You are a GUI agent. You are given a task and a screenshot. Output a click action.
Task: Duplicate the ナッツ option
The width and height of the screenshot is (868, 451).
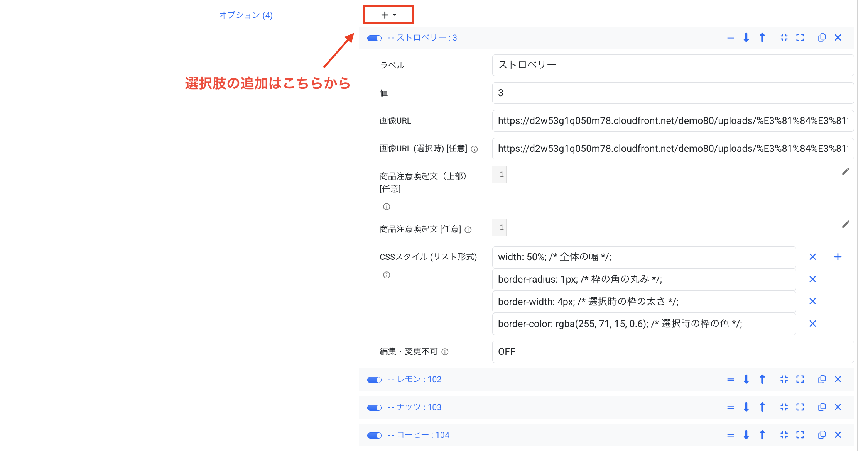(822, 407)
